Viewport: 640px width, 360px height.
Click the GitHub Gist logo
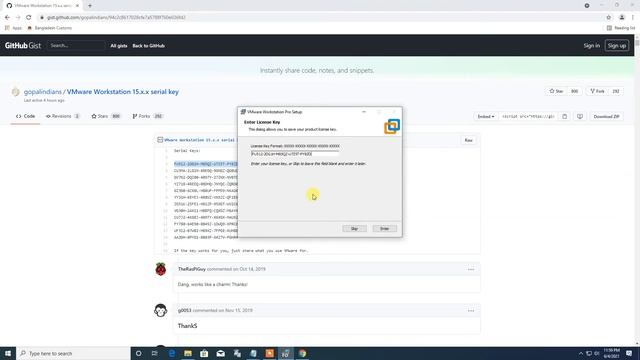click(x=23, y=46)
